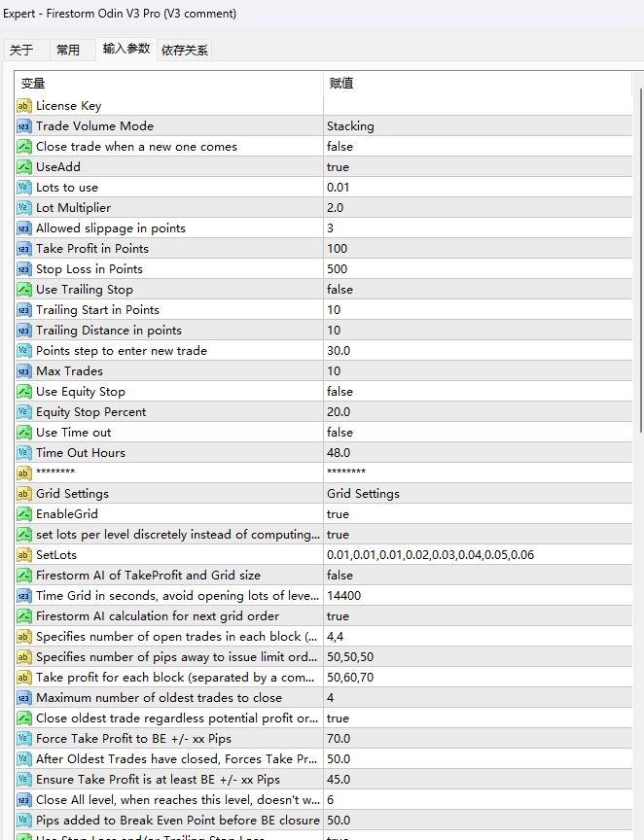
Task: Click the Lot Multiplier double icon
Action: click(23, 208)
